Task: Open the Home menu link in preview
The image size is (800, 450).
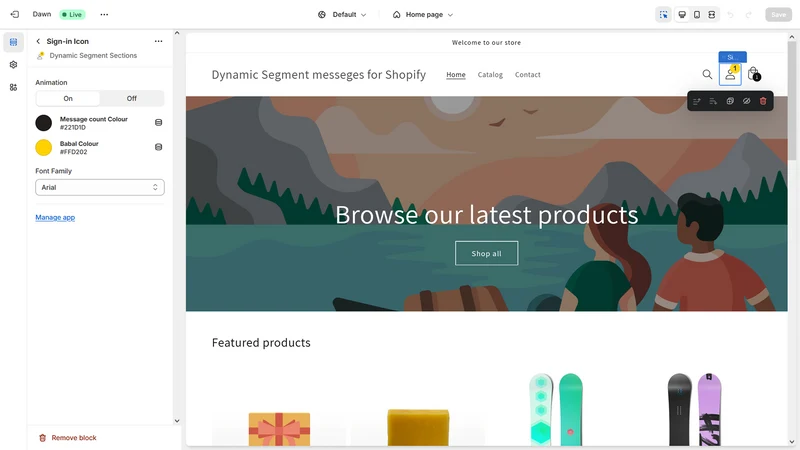Action: [456, 74]
